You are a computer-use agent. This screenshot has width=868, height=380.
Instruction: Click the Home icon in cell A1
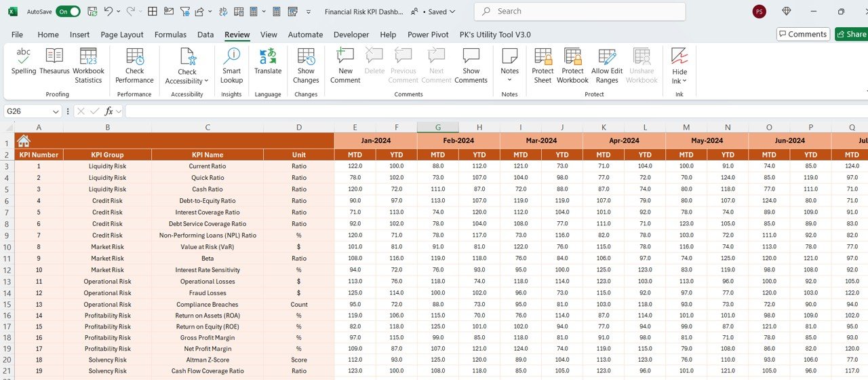[24, 141]
